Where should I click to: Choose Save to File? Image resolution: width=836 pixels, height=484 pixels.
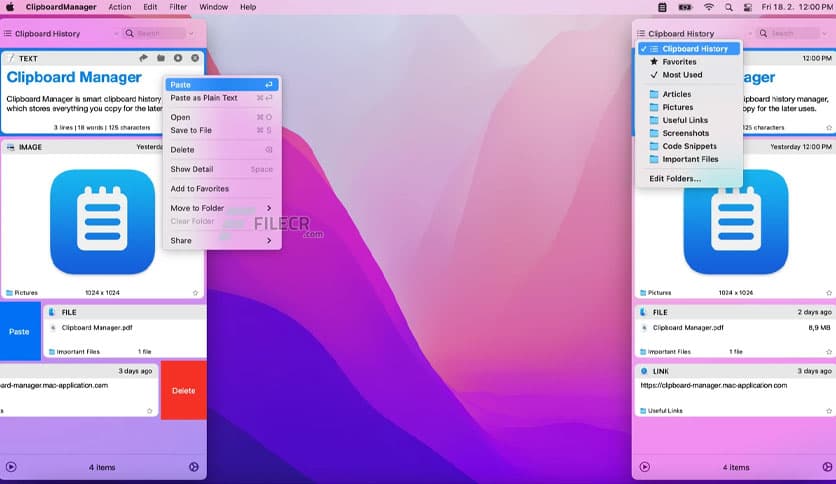[x=221, y=130]
